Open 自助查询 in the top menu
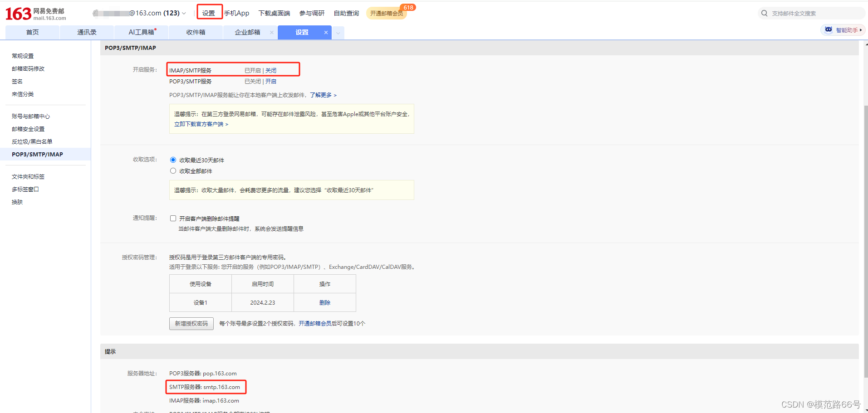The image size is (868, 413). pyautogui.click(x=346, y=13)
